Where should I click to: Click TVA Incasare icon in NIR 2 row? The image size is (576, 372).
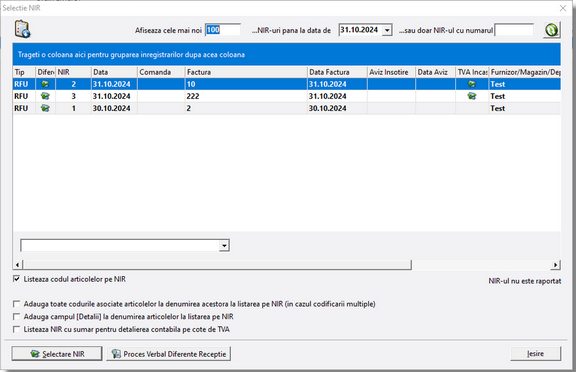[472, 84]
